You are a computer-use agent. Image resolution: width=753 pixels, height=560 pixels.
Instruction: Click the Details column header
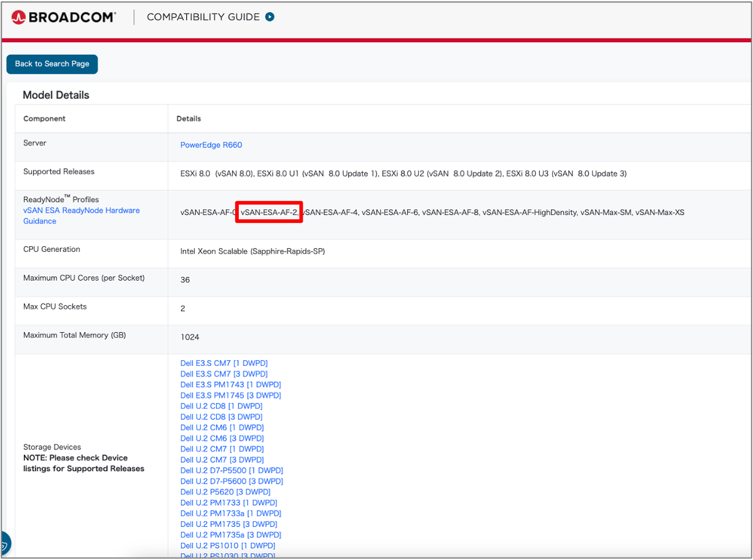pyautogui.click(x=189, y=119)
